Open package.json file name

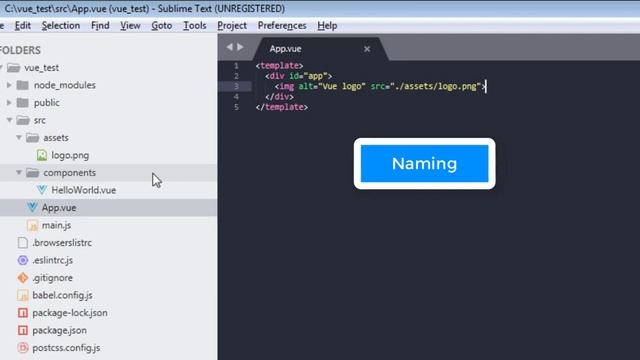click(x=60, y=331)
